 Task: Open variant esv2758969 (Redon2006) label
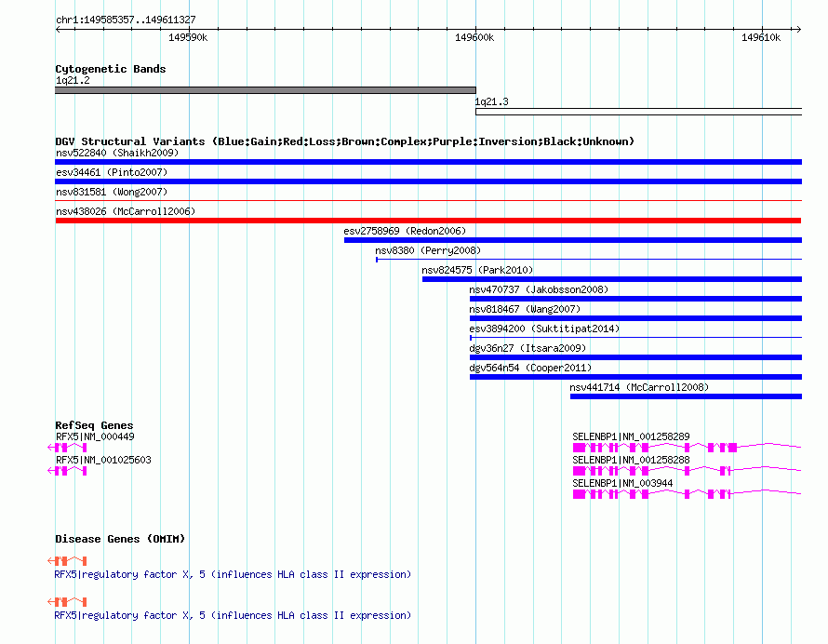click(x=405, y=231)
